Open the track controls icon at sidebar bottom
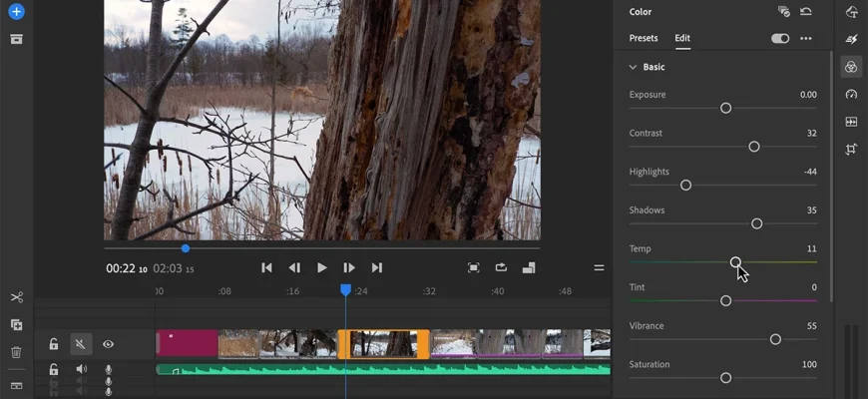868x399 pixels. (x=17, y=386)
